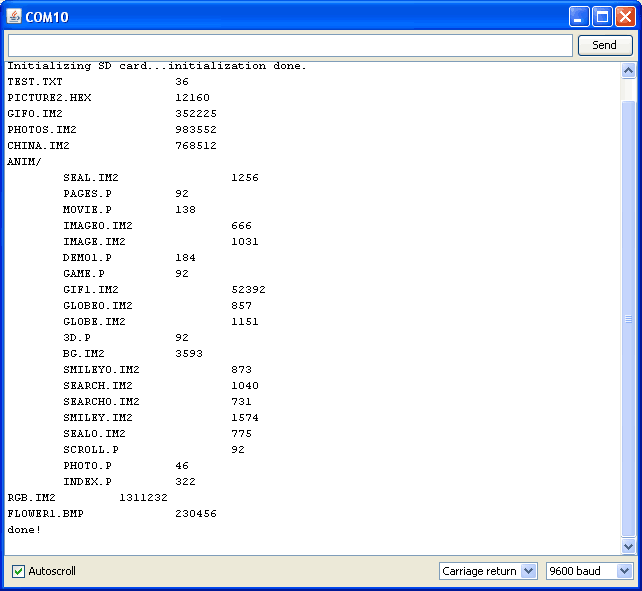Close the COM10 serial monitor
Image resolution: width=642 pixels, height=591 pixels.
(x=626, y=17)
